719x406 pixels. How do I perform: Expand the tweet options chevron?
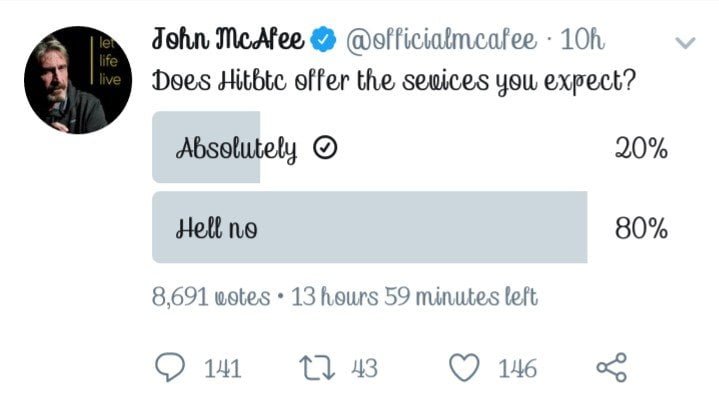(x=685, y=43)
